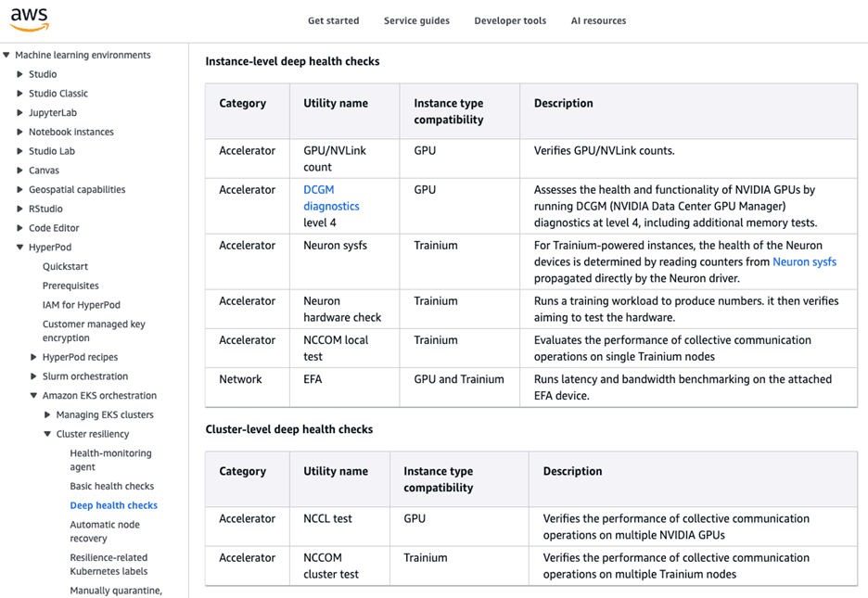Collapse the Cluster resiliency node
The height and width of the screenshot is (598, 868).
(48, 434)
